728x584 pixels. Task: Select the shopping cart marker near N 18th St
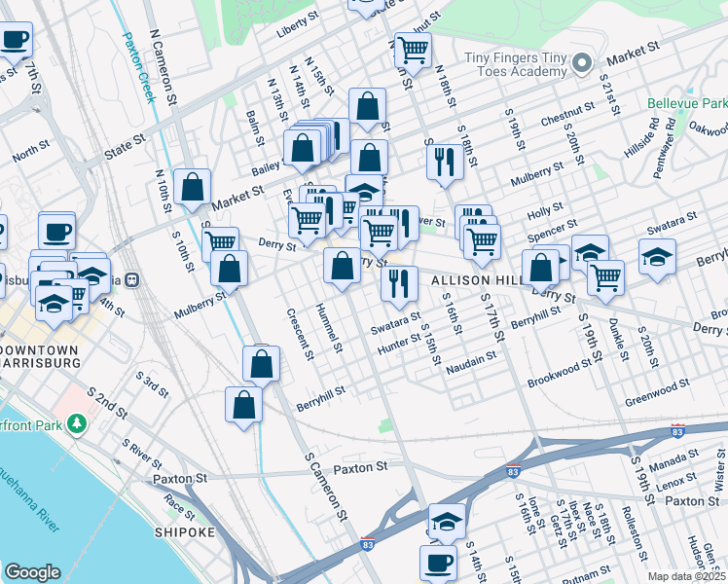(413, 52)
